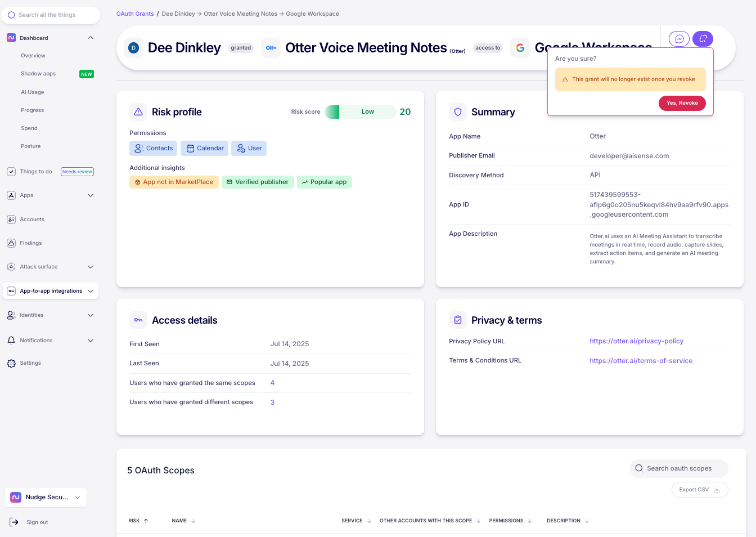This screenshot has height=537, width=756.
Task: Click the Sign out arrow icon
Action: pyautogui.click(x=14, y=522)
